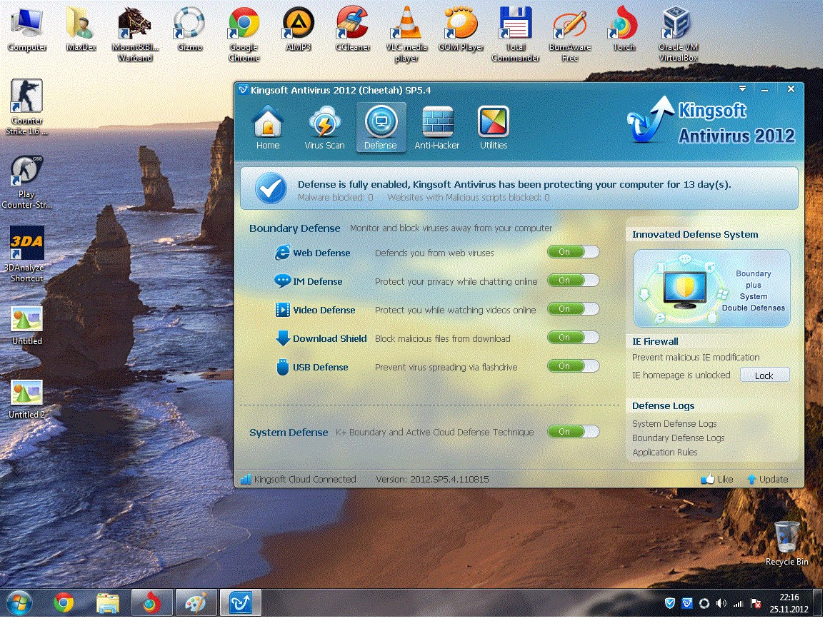Image resolution: width=840 pixels, height=631 pixels.
Task: Click the Download Shield arrow icon
Action: pos(282,338)
